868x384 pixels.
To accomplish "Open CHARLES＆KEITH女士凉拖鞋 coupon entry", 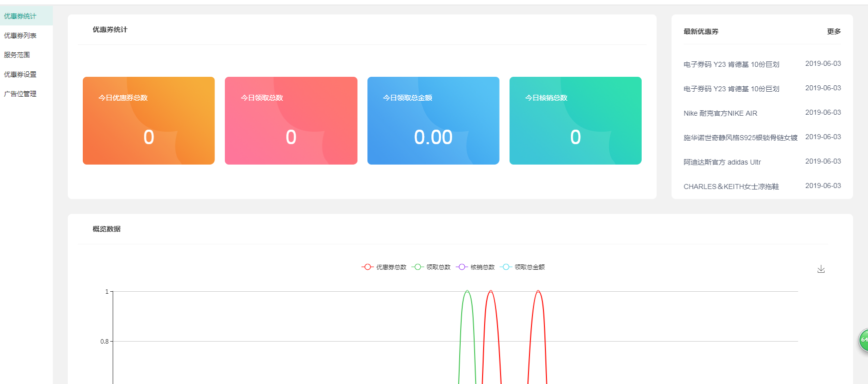I will point(731,187).
